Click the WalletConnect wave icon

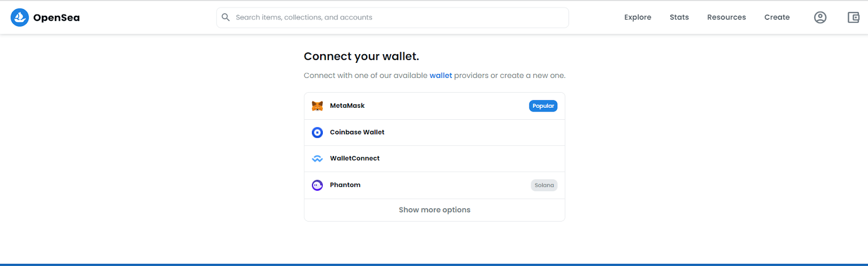(x=317, y=159)
